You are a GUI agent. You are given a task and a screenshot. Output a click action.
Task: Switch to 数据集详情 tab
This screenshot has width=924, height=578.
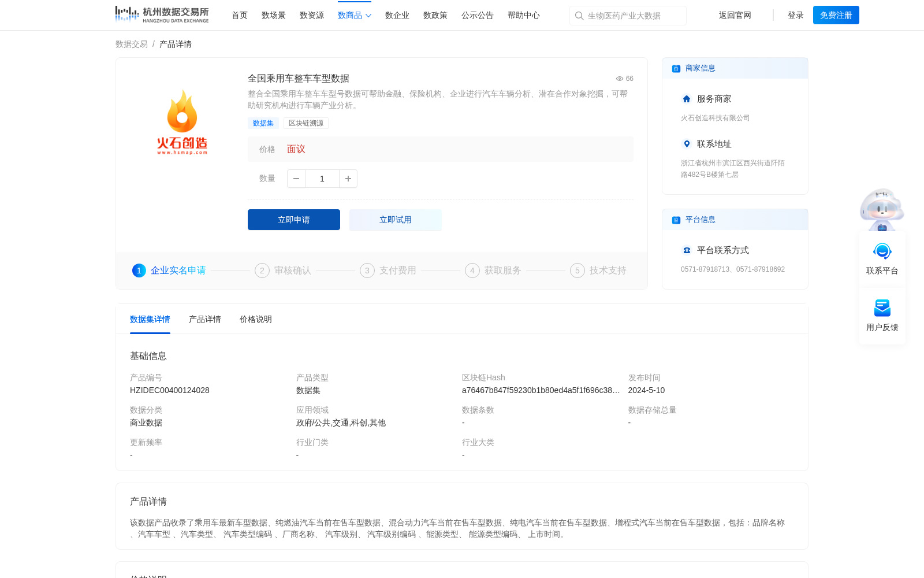click(150, 319)
